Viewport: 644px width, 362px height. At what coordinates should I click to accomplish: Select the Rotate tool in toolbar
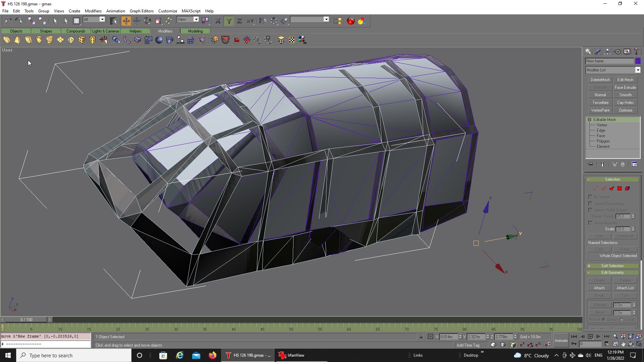click(148, 21)
